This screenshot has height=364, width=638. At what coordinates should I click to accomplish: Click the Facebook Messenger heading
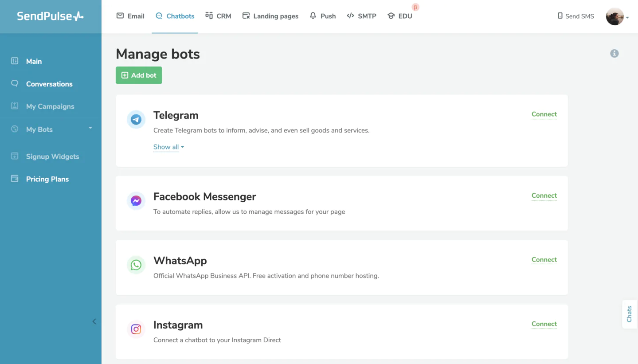point(205,196)
